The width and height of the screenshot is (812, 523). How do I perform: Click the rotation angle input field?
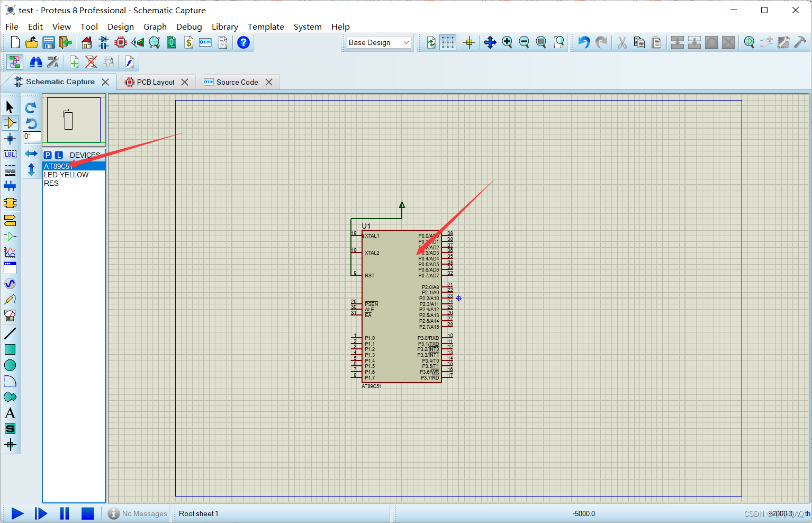[x=32, y=137]
